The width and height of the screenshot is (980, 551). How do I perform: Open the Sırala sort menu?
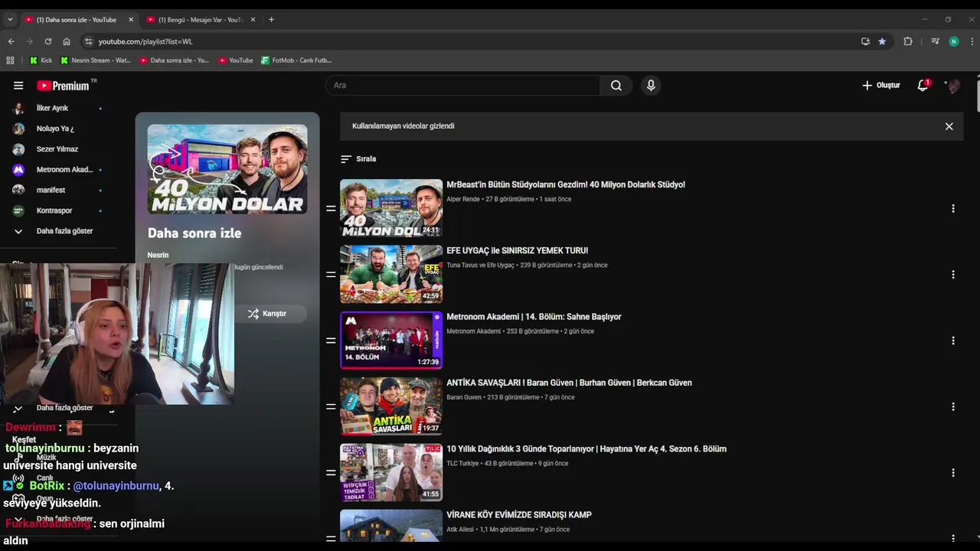(x=358, y=159)
